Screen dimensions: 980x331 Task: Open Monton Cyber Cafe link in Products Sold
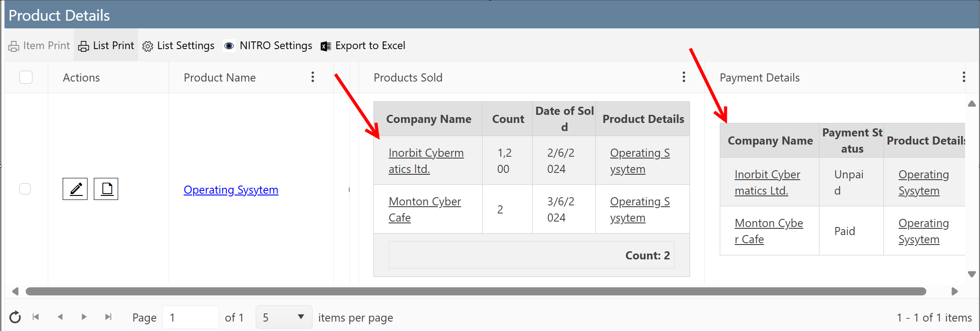point(425,209)
